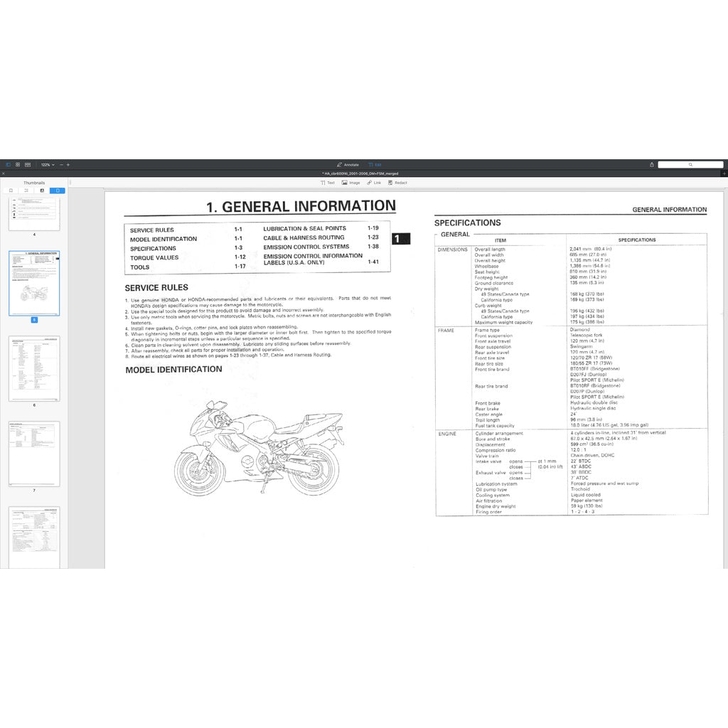Click inside the search field

click(x=692, y=164)
